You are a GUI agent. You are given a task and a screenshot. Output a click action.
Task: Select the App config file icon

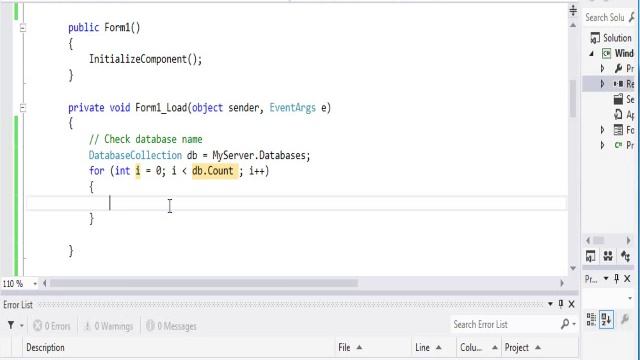pyautogui.click(x=618, y=115)
